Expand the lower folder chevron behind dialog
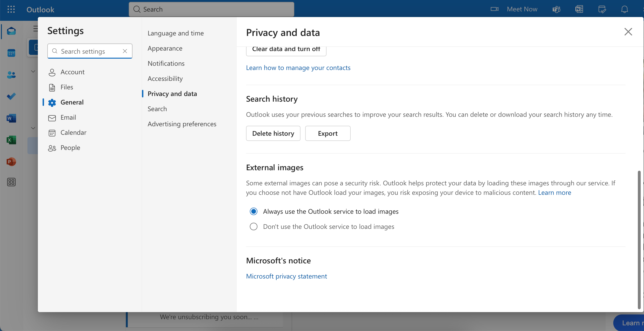This screenshot has width=644, height=331. point(33,128)
